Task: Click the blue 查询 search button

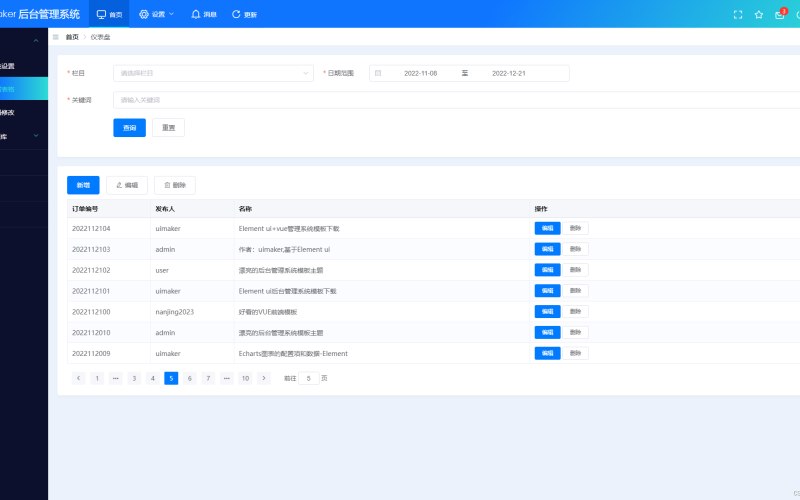Action: coord(130,128)
